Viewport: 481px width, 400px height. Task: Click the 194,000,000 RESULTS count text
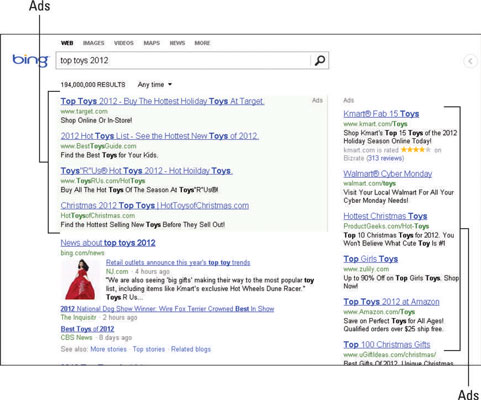(x=93, y=85)
